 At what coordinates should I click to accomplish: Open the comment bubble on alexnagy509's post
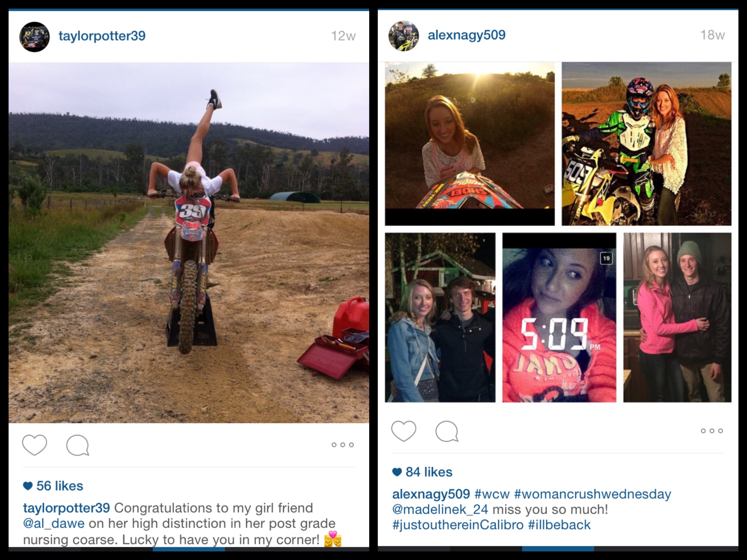447,431
